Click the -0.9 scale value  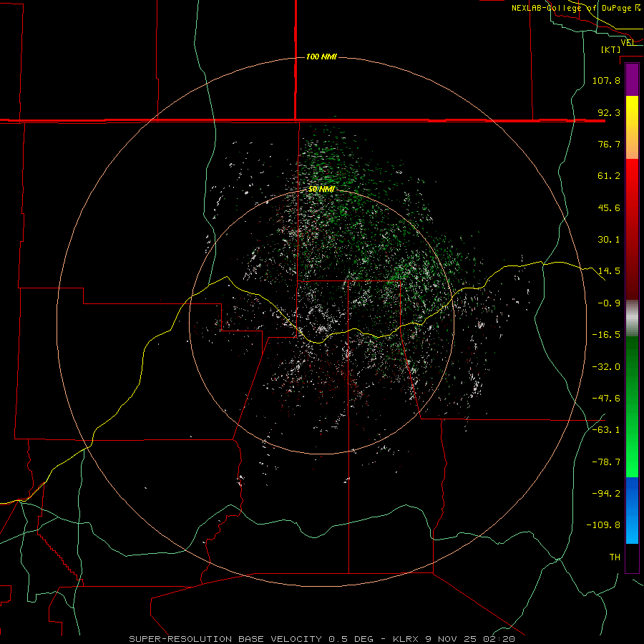[x=609, y=303]
